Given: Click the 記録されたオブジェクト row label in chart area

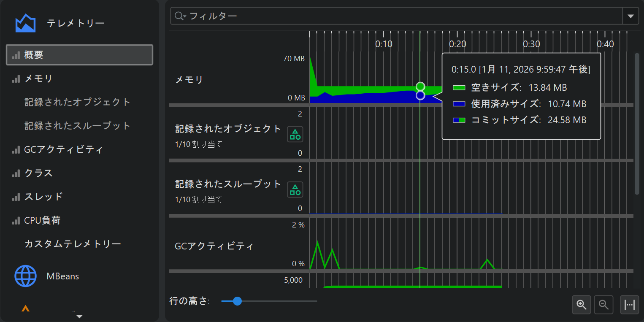Looking at the screenshot, I should (228, 129).
